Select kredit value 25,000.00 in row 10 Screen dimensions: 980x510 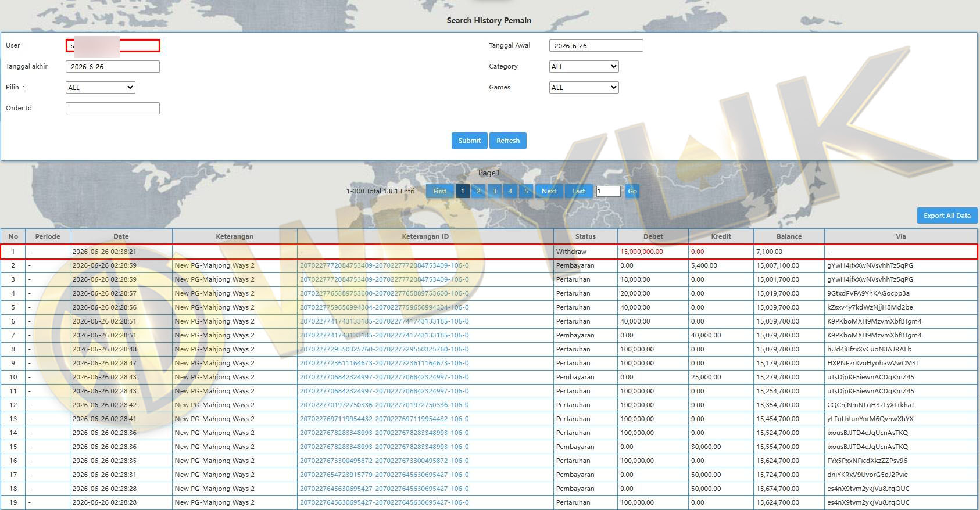(x=706, y=377)
